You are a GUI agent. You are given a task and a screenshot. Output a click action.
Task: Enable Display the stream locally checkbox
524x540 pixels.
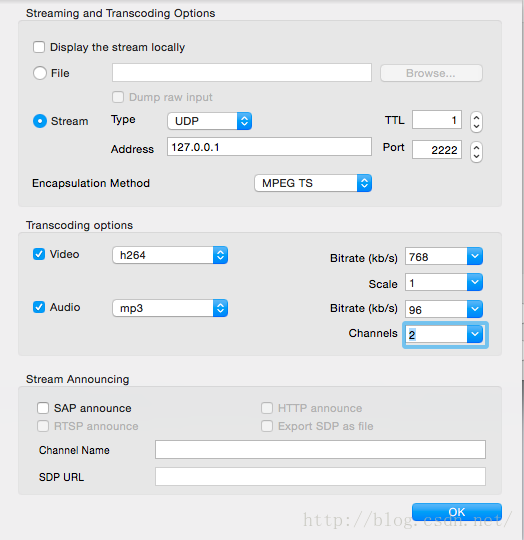pyautogui.click(x=39, y=47)
